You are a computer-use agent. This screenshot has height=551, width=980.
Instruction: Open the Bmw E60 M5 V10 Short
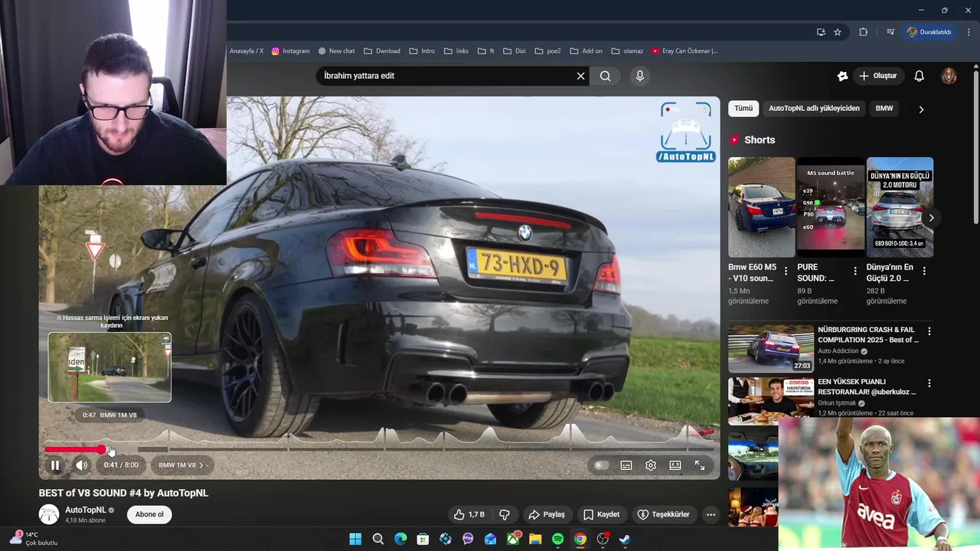(762, 207)
